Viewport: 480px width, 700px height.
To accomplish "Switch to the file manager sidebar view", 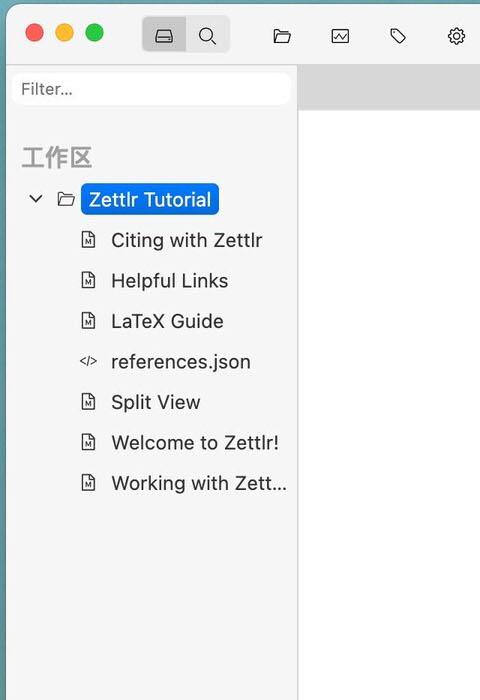I will 164,35.
